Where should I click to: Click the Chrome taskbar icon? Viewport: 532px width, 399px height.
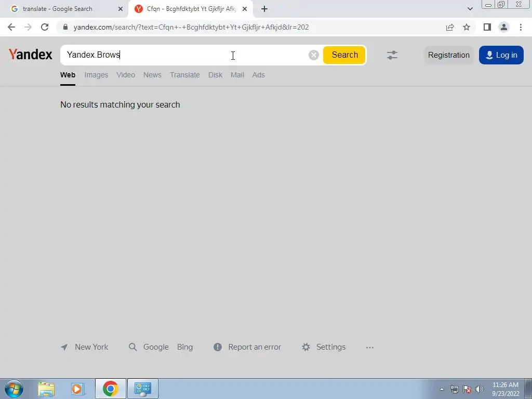[x=110, y=389]
